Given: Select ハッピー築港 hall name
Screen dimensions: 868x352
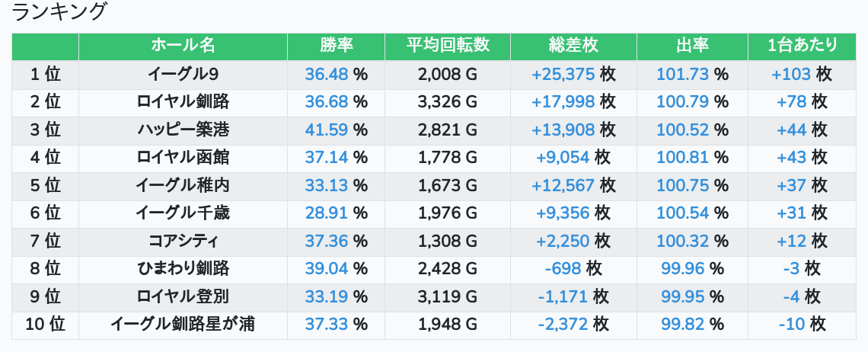Looking at the screenshot, I should pos(183,130).
